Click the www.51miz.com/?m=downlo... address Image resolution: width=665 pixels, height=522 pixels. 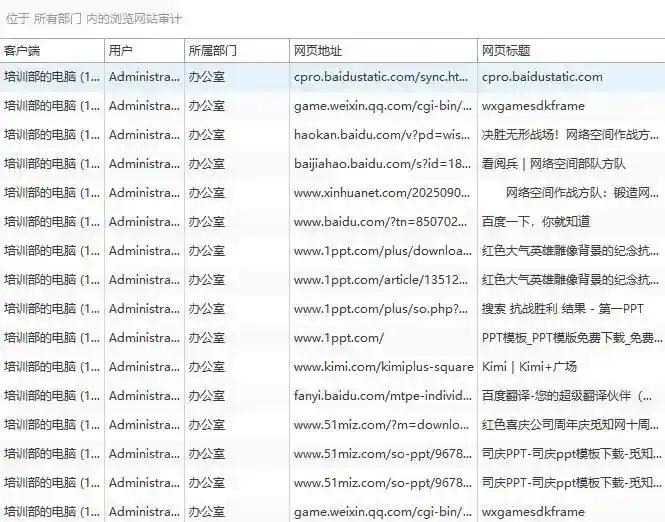click(x=381, y=425)
